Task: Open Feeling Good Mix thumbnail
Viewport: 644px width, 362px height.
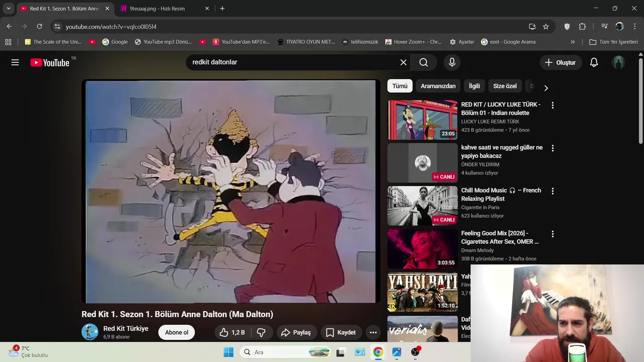Action: pyautogui.click(x=422, y=248)
